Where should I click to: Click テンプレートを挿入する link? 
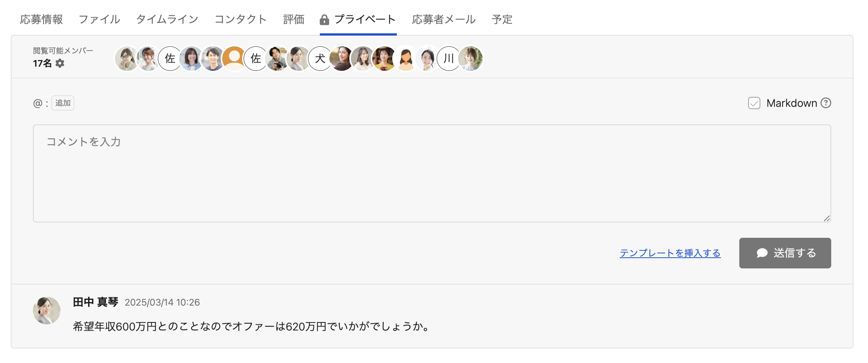pyautogui.click(x=670, y=253)
